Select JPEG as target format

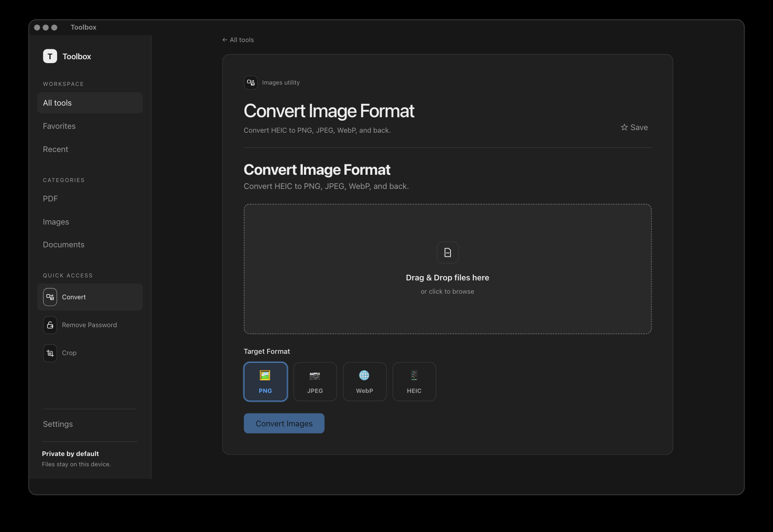(315, 382)
